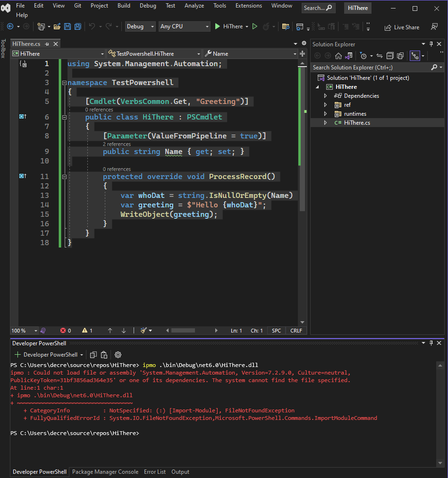Open the Any CPU platform dropdown

[x=184, y=26]
